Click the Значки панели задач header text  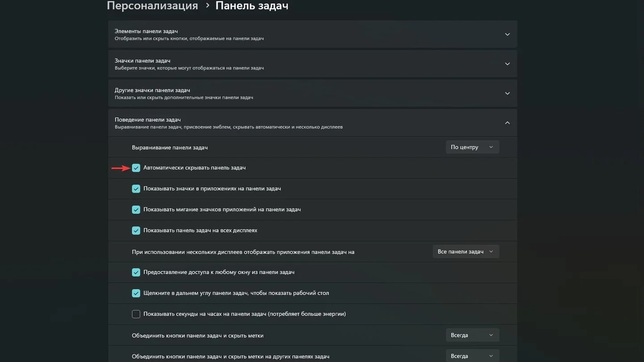tap(142, 61)
